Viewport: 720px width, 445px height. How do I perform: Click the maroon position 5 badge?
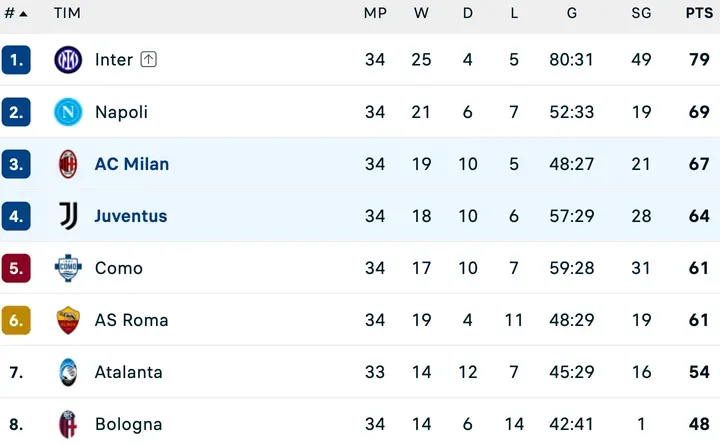point(16,268)
